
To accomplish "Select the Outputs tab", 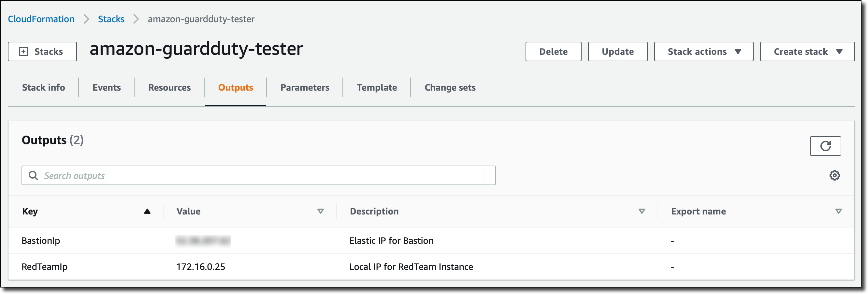I will 236,88.
